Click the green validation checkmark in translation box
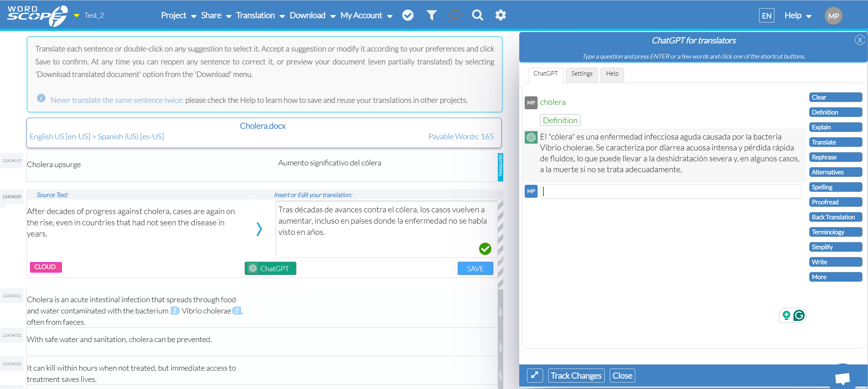Screen dimensions: 868x389 tap(485, 249)
